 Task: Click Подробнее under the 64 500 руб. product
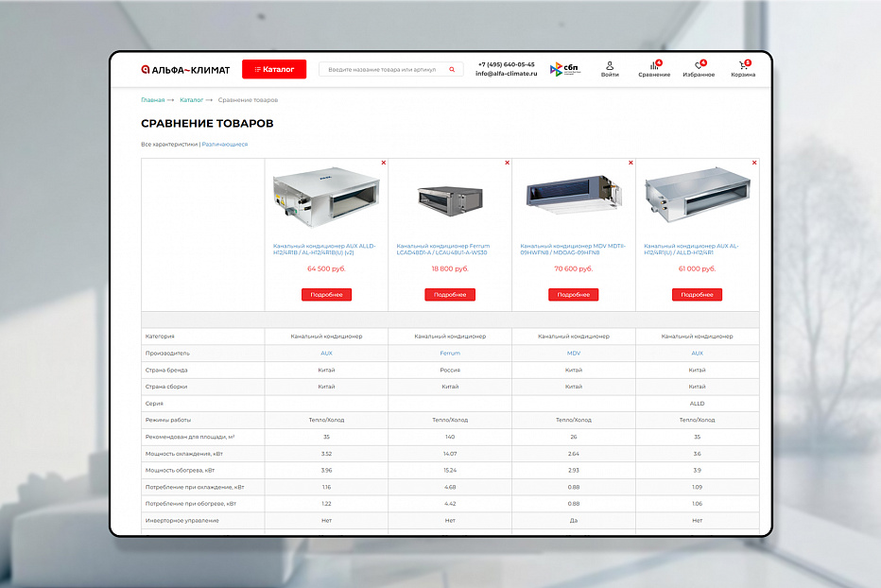pos(326,295)
